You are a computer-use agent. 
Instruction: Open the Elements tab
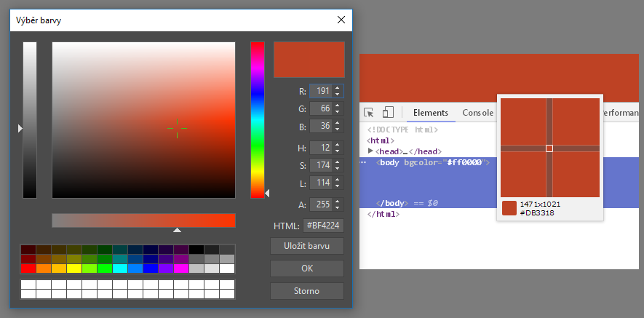point(430,113)
